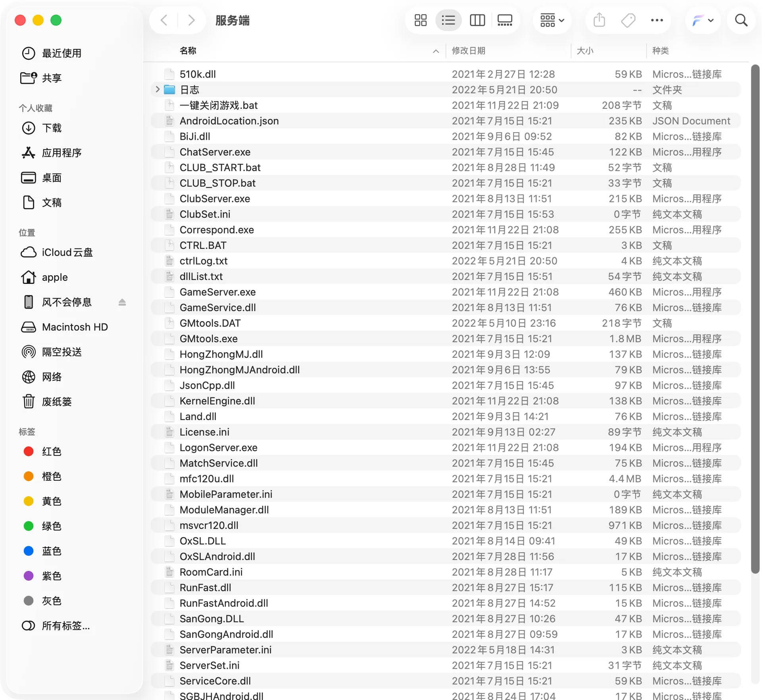Open the more actions ellipsis menu

[x=657, y=20]
